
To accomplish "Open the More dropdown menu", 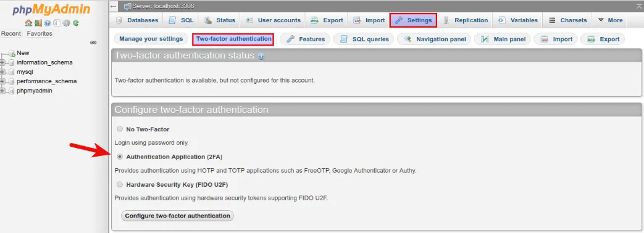I will click(x=610, y=20).
